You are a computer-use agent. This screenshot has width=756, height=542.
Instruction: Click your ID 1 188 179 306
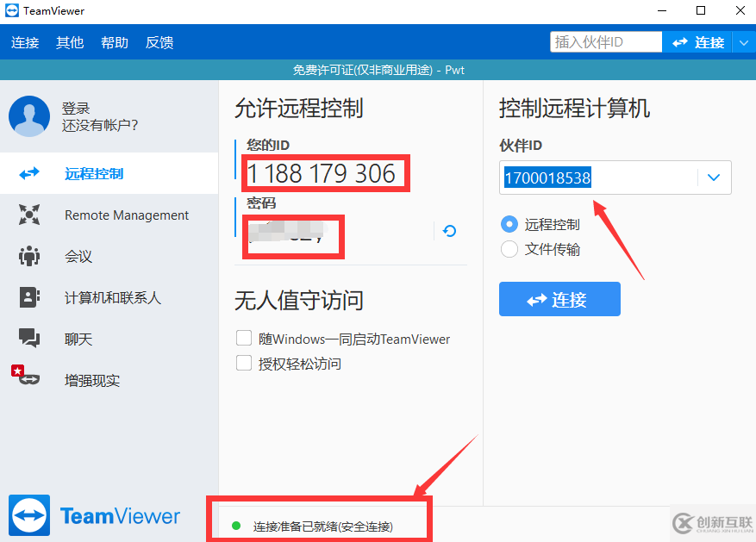[x=322, y=173]
